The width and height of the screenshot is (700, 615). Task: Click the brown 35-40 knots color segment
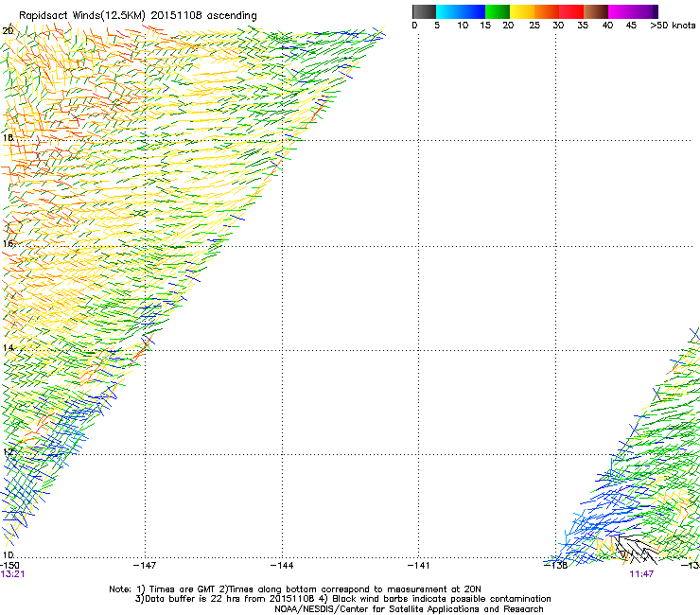point(596,11)
